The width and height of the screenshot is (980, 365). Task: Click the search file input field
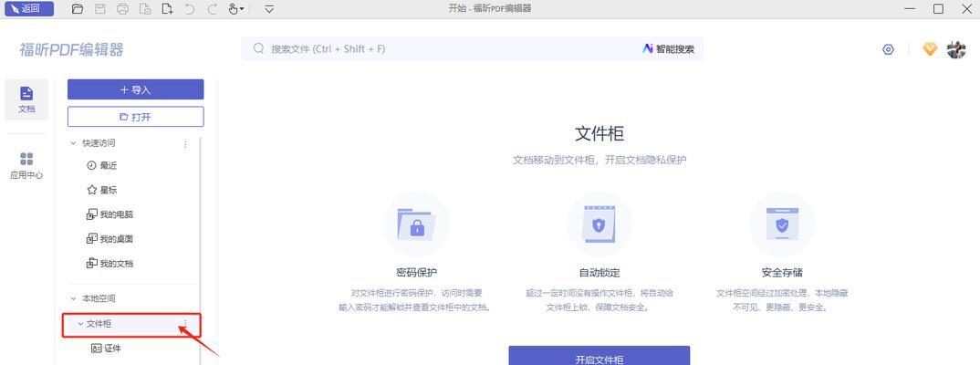pyautogui.click(x=473, y=48)
